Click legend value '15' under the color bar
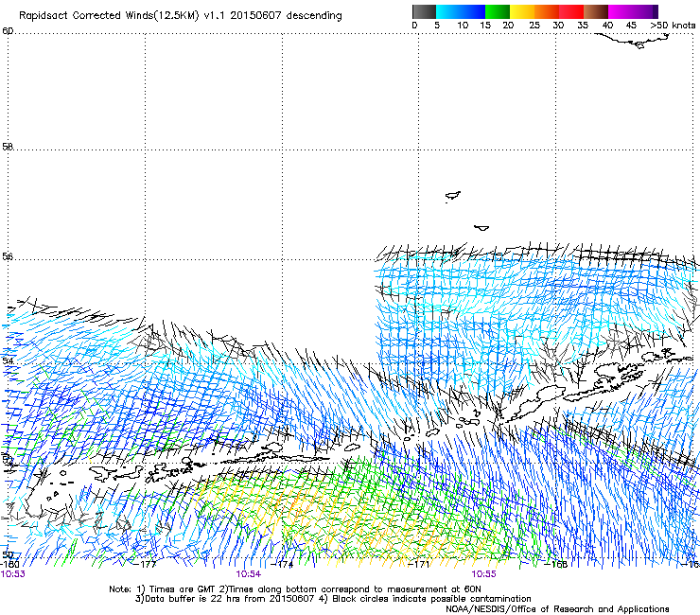Image resolution: width=700 pixels, height=615 pixels. (x=485, y=26)
